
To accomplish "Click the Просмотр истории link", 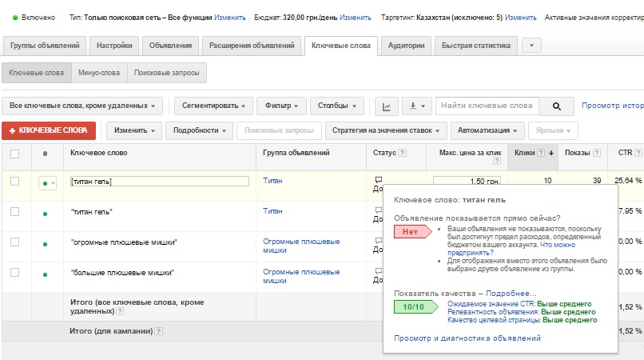I will [x=612, y=106].
